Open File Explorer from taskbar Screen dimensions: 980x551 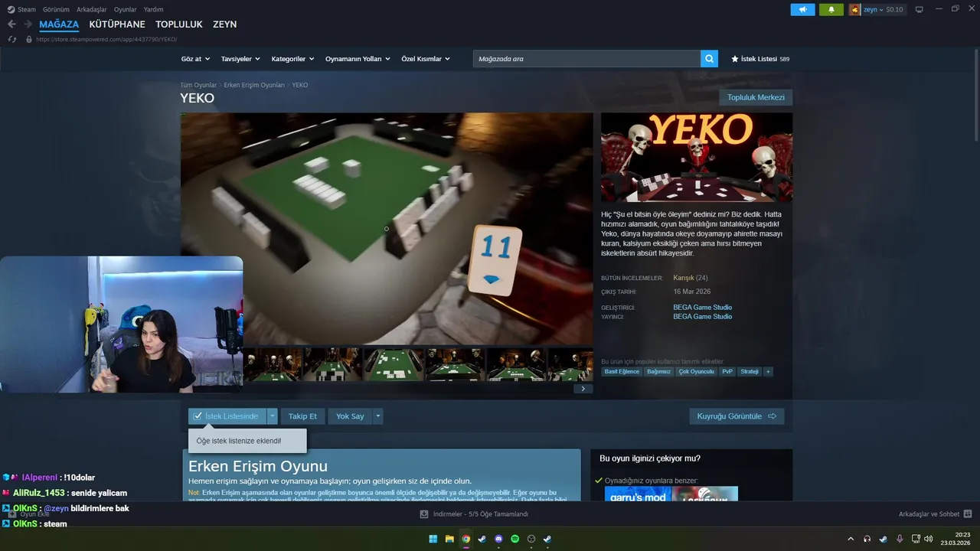pos(449,539)
